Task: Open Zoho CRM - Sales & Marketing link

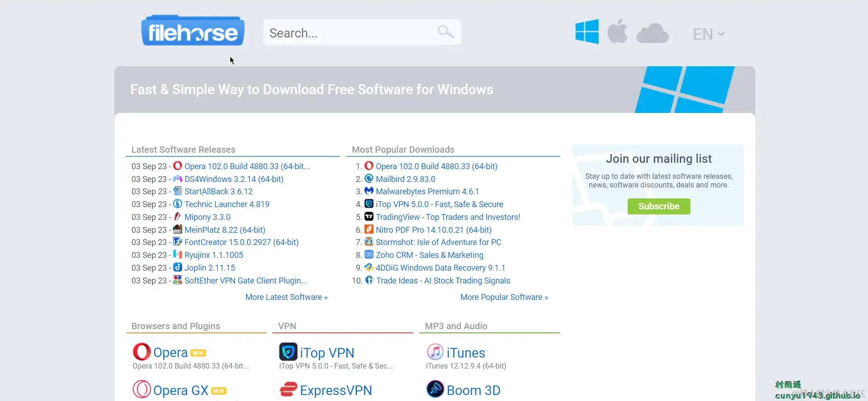Action: pyautogui.click(x=429, y=255)
